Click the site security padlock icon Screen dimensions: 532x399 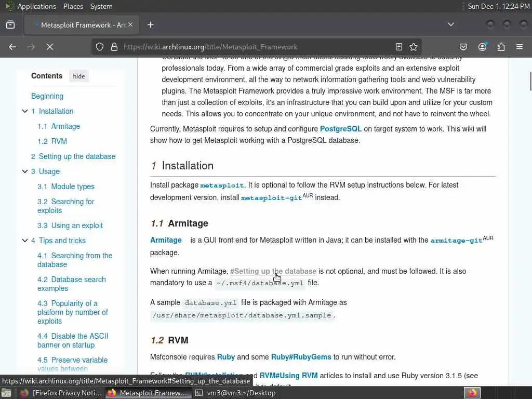[114, 47]
